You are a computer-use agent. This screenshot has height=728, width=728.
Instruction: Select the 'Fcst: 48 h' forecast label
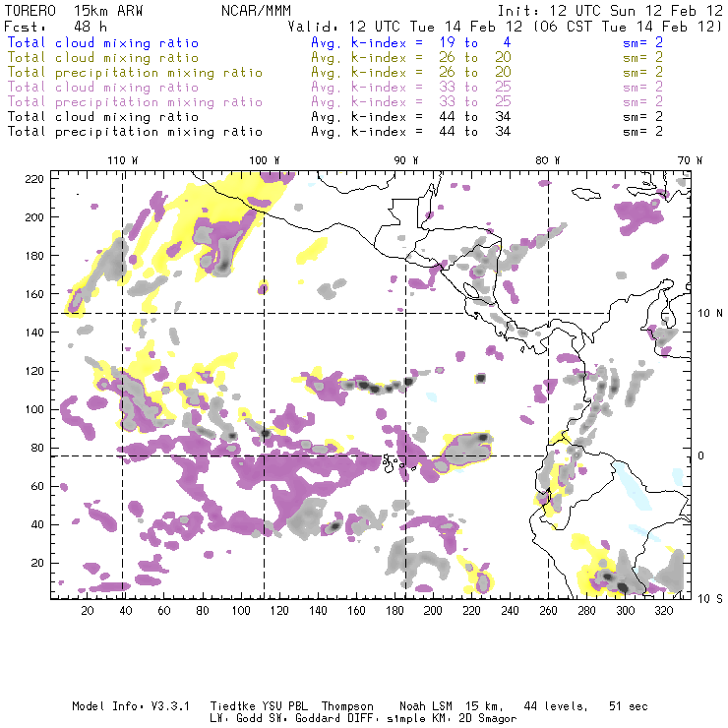pos(56,27)
